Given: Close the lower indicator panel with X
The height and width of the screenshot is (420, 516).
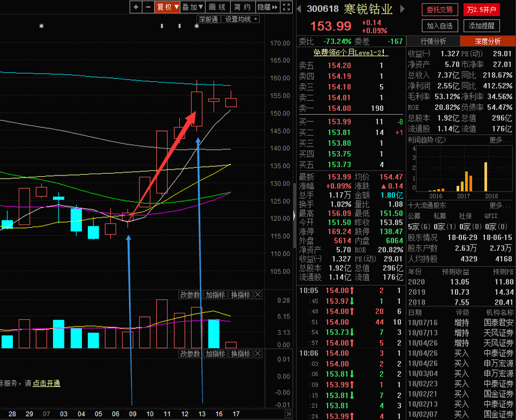Looking at the screenshot, I should [258, 354].
